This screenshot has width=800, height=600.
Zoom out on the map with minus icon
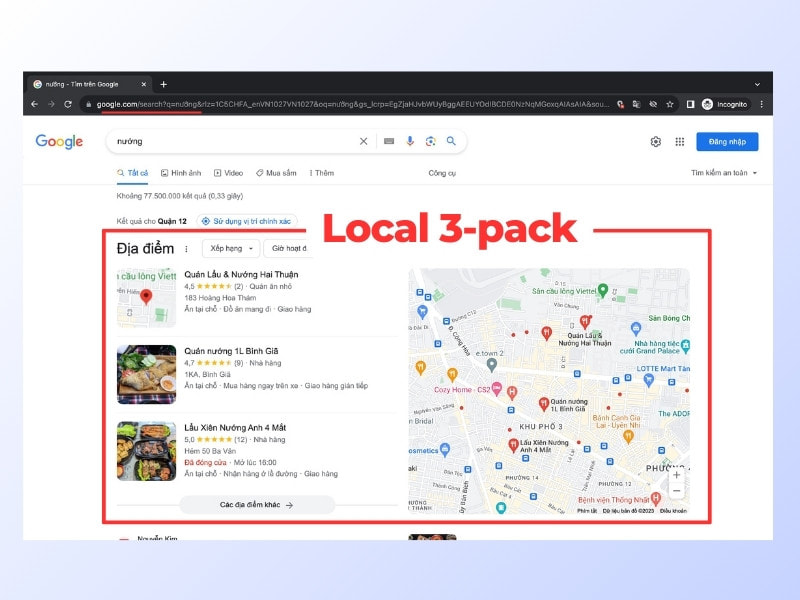click(676, 491)
